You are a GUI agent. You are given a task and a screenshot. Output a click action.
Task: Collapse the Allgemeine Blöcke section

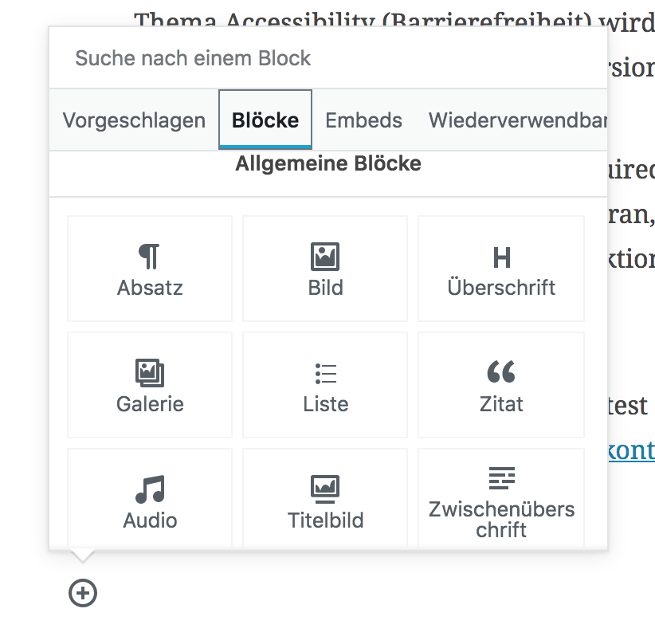pos(327,163)
